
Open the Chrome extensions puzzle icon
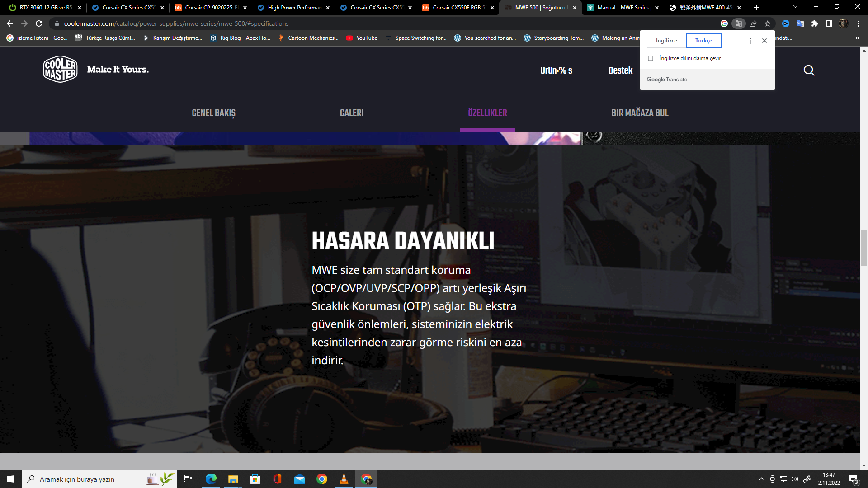[x=815, y=23]
